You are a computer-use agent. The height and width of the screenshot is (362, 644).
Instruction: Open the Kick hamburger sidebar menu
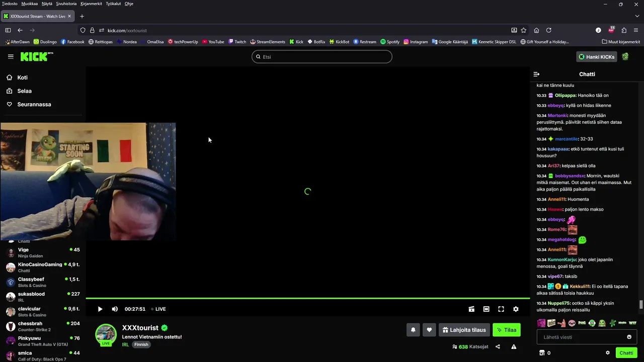click(11, 57)
